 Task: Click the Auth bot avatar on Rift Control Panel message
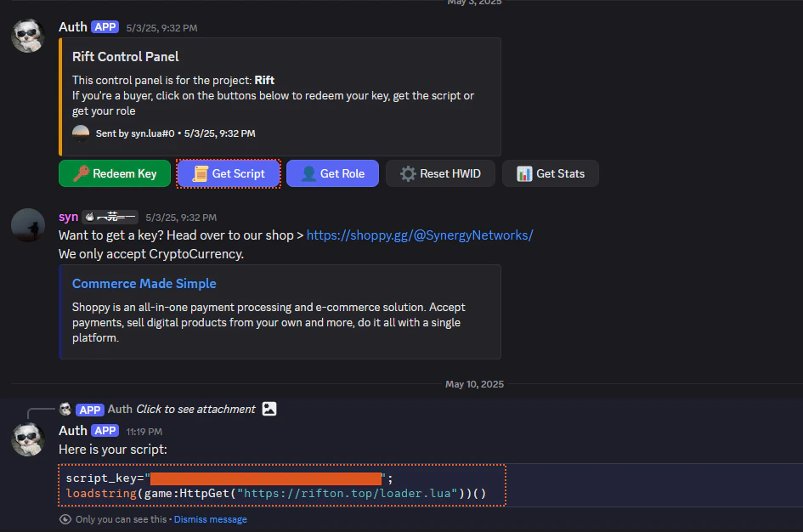pyautogui.click(x=28, y=36)
